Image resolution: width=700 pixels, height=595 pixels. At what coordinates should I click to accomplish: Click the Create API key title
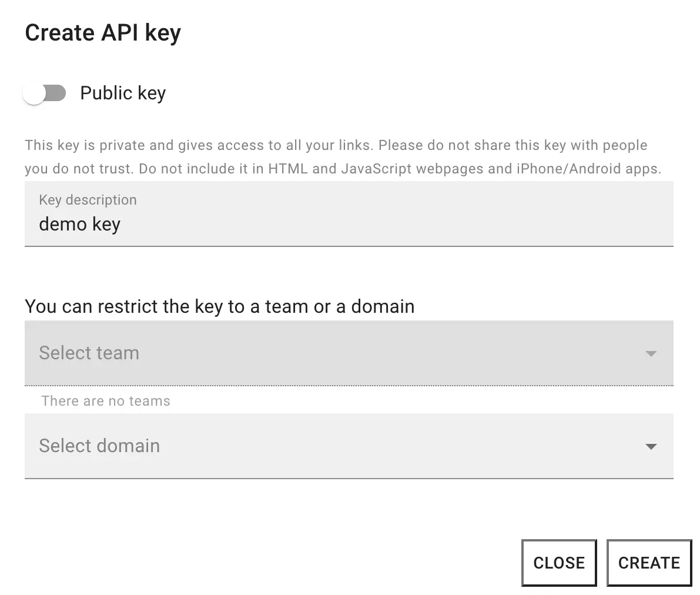point(103,33)
